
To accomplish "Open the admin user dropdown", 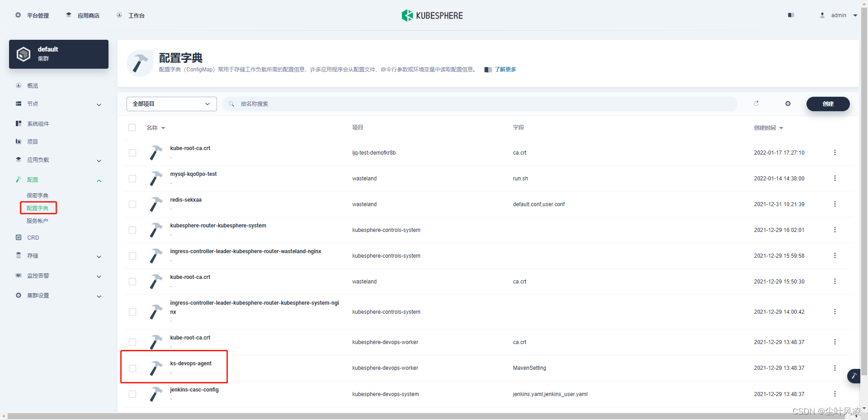I will coord(839,15).
